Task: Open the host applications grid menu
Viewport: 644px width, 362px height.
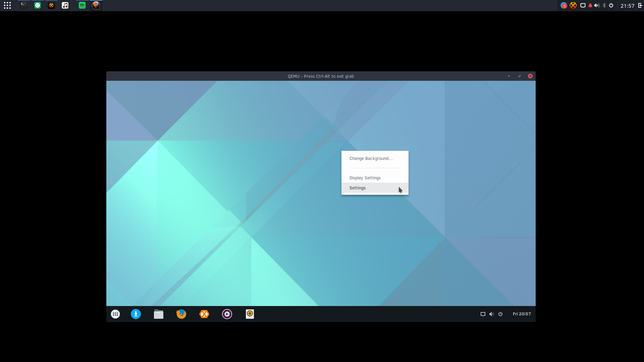Action: 7,5
